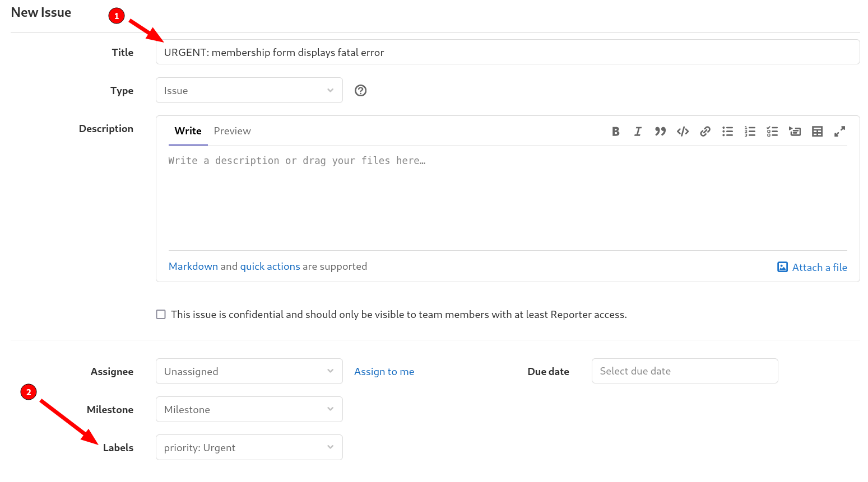The height and width of the screenshot is (482, 868).
Task: Open the Markdown help link
Action: tap(193, 266)
